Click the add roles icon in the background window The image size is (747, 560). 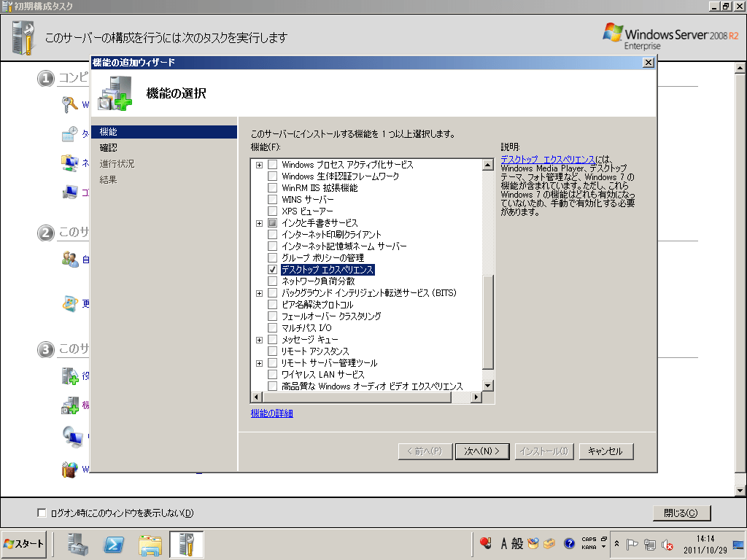pos(69,376)
